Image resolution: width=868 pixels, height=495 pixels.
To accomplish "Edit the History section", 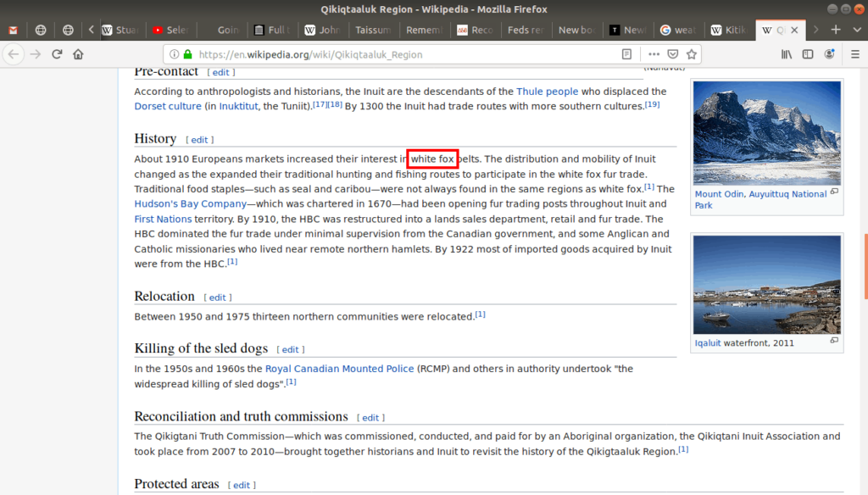I will (x=199, y=140).
